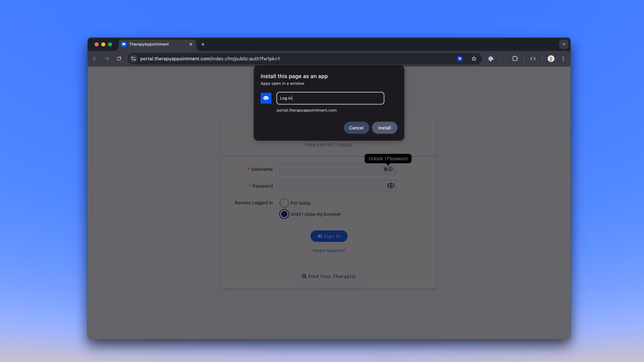Click the "Have a terrific Tuesday." text
This screenshot has width=644, height=362.
pyautogui.click(x=329, y=145)
